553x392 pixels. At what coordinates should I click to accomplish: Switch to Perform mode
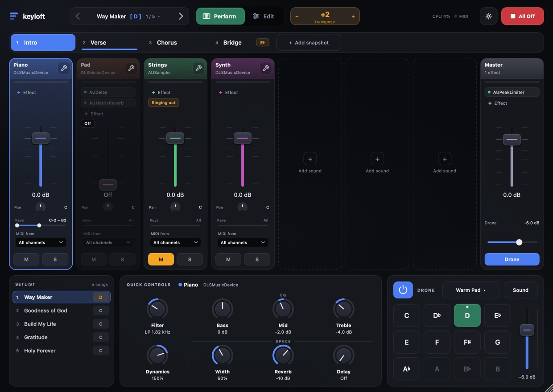point(220,16)
